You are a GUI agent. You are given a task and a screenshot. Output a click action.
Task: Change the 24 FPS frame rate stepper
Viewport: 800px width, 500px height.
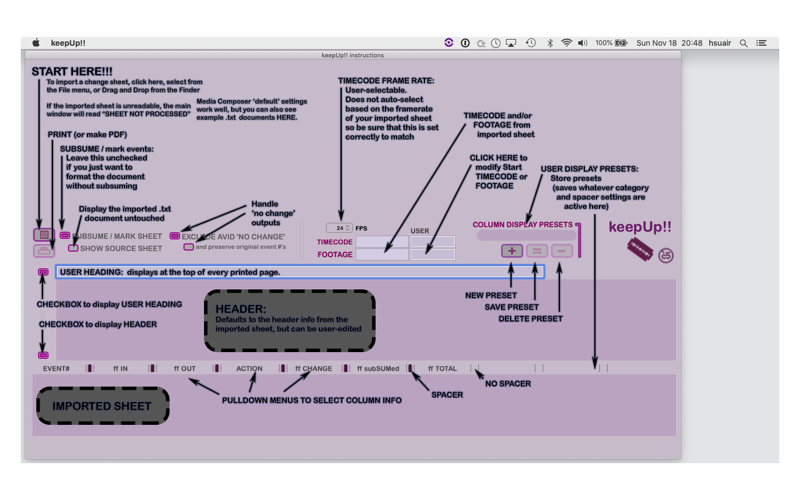pyautogui.click(x=348, y=228)
